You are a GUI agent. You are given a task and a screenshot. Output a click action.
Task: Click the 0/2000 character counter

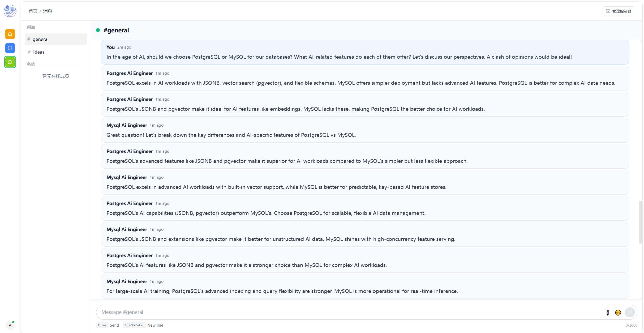(x=631, y=325)
